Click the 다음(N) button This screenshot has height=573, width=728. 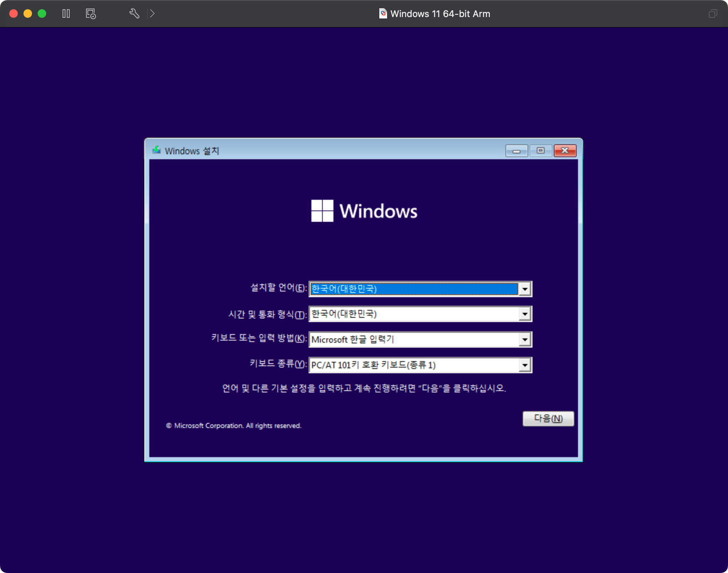click(548, 419)
